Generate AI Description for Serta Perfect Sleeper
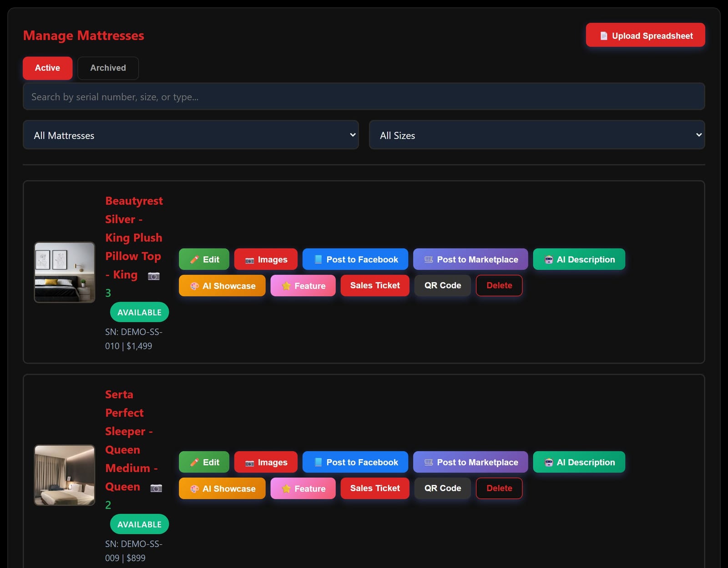The image size is (728, 568). click(x=579, y=462)
